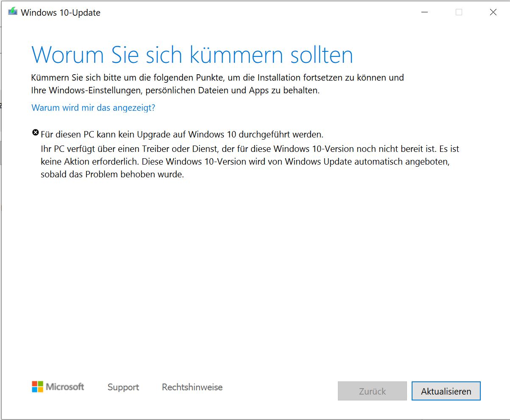Click the line 'sobald das Problem behoben wurde.'

(112, 174)
